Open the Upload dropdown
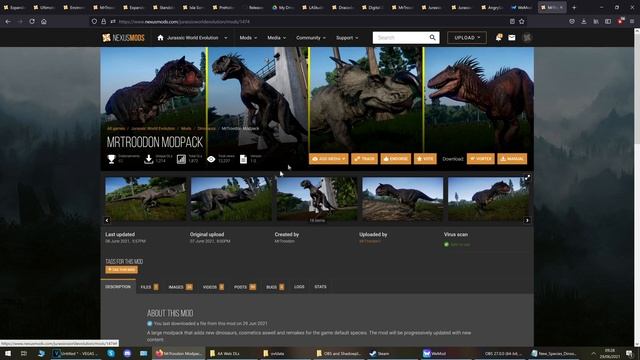Screen dimensions: 640x360 click(467, 38)
